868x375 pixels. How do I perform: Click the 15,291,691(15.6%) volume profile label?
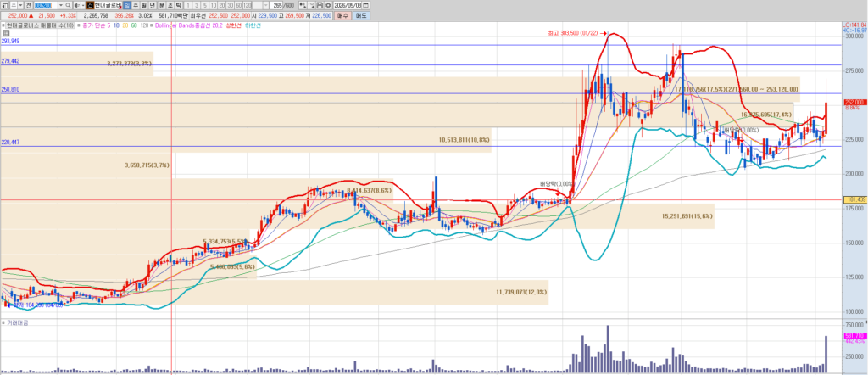(x=687, y=216)
